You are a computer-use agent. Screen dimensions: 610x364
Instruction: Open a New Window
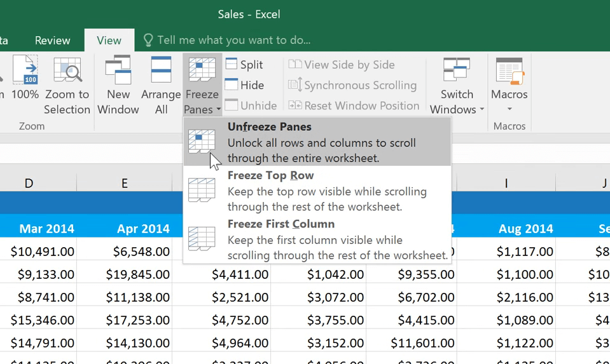pyautogui.click(x=118, y=71)
